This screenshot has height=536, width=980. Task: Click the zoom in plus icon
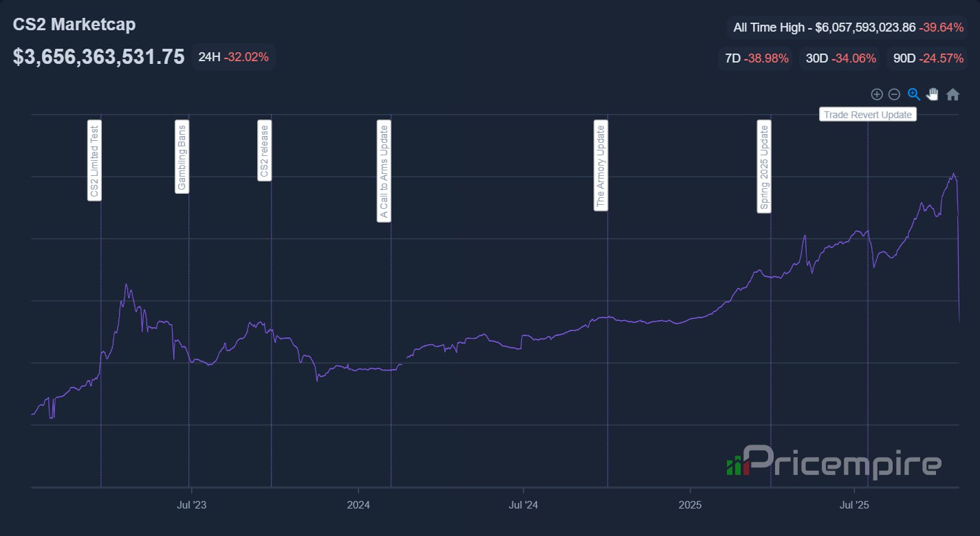pos(877,95)
